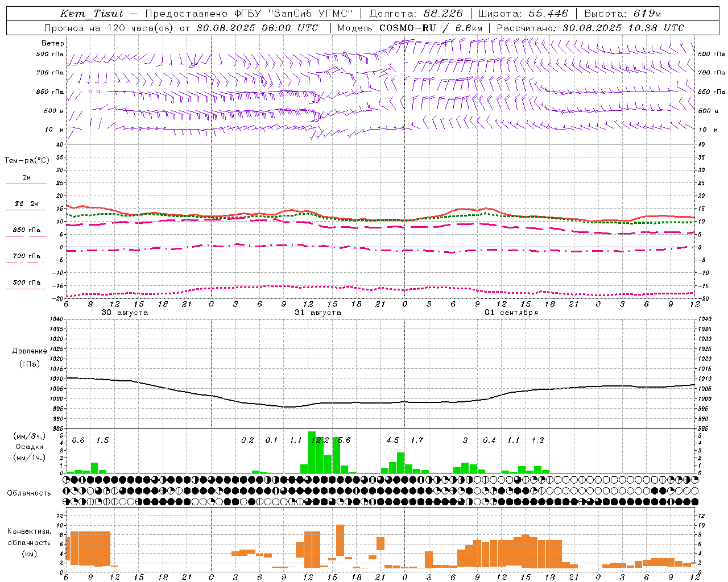The image size is (728, 582).
Task: Select the text Предоставлено ФГБУ "ЗапСиб УГМС"
Action: [249, 14]
